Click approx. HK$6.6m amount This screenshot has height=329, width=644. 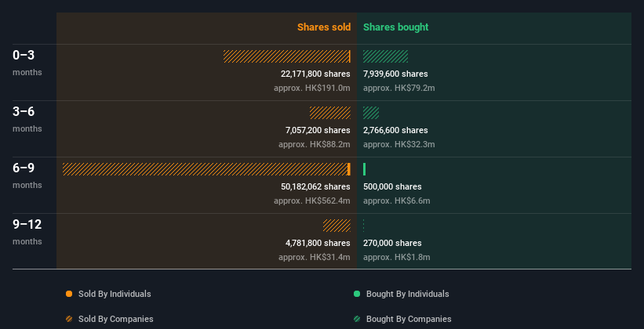click(x=397, y=201)
